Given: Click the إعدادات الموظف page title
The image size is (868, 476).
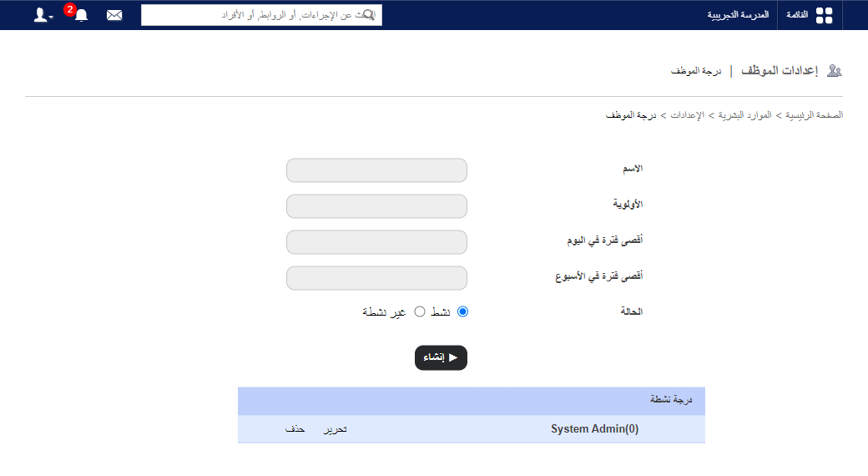Looking at the screenshot, I should pos(780,71).
